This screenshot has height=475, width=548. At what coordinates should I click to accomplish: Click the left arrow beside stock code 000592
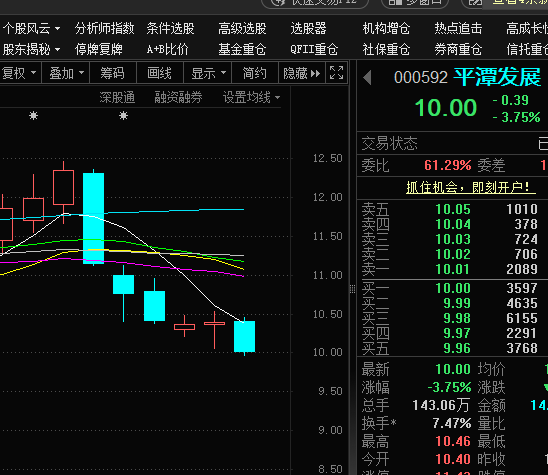(x=367, y=77)
